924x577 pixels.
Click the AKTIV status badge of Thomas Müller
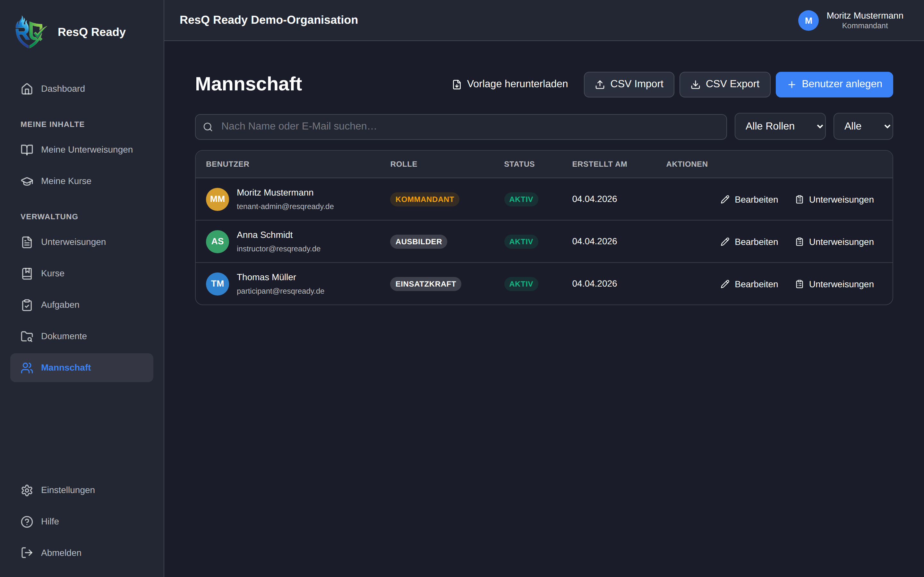pyautogui.click(x=521, y=284)
